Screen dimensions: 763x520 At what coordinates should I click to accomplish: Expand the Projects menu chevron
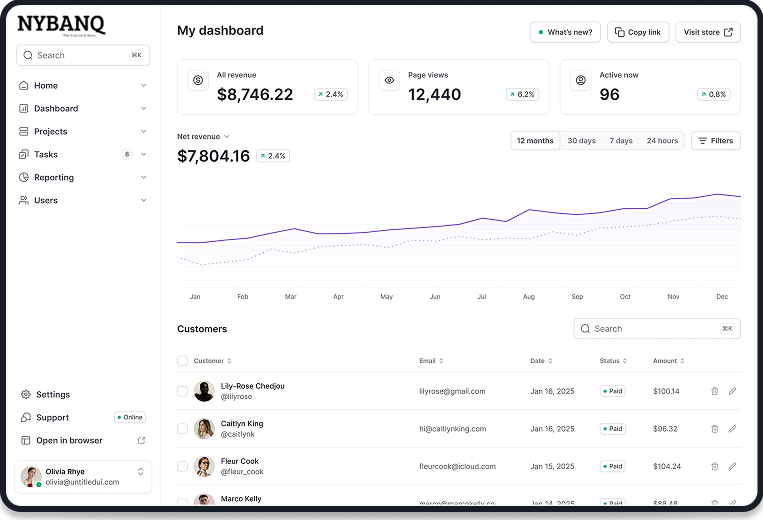(144, 132)
